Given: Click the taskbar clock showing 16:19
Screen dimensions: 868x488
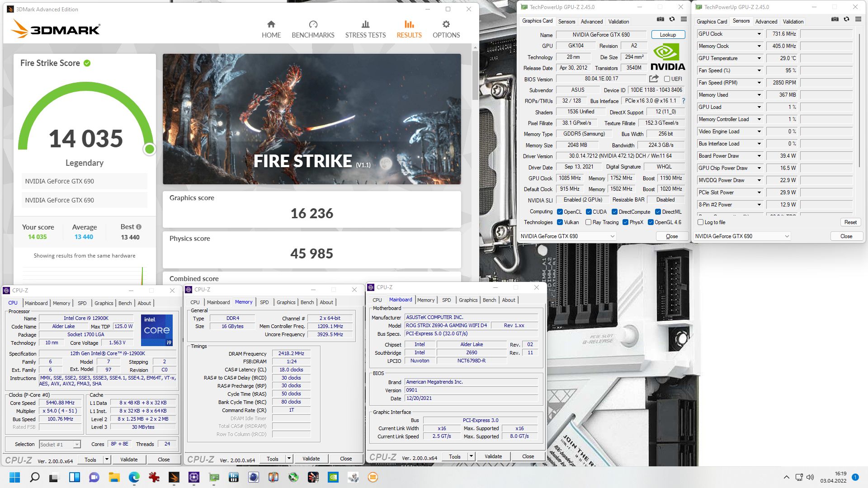Looking at the screenshot, I should 834,477.
